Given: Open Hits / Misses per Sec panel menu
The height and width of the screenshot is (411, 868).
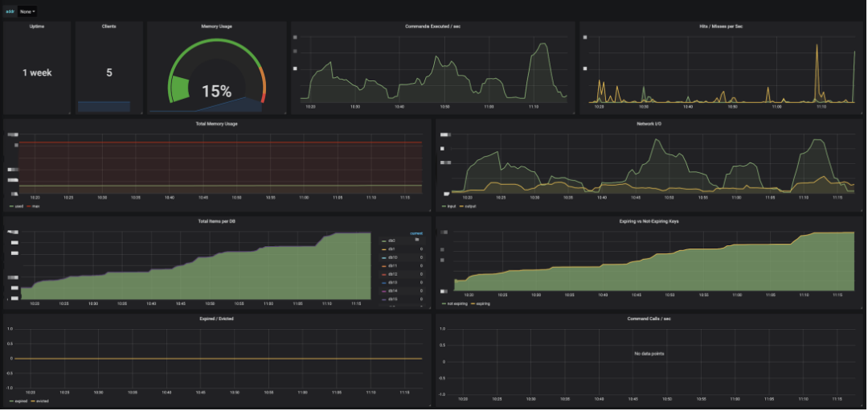Looking at the screenshot, I should point(721,26).
